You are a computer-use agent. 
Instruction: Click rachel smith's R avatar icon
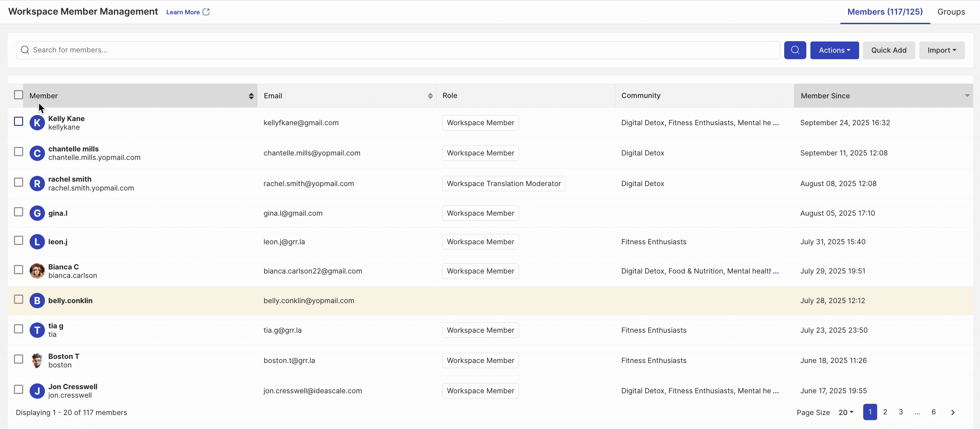click(37, 184)
